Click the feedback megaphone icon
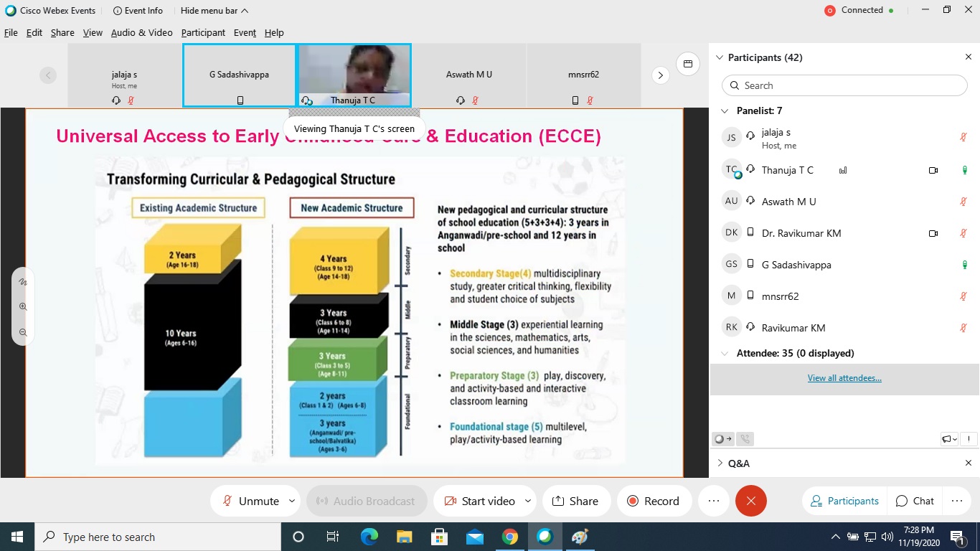The image size is (980, 551). (x=948, y=439)
